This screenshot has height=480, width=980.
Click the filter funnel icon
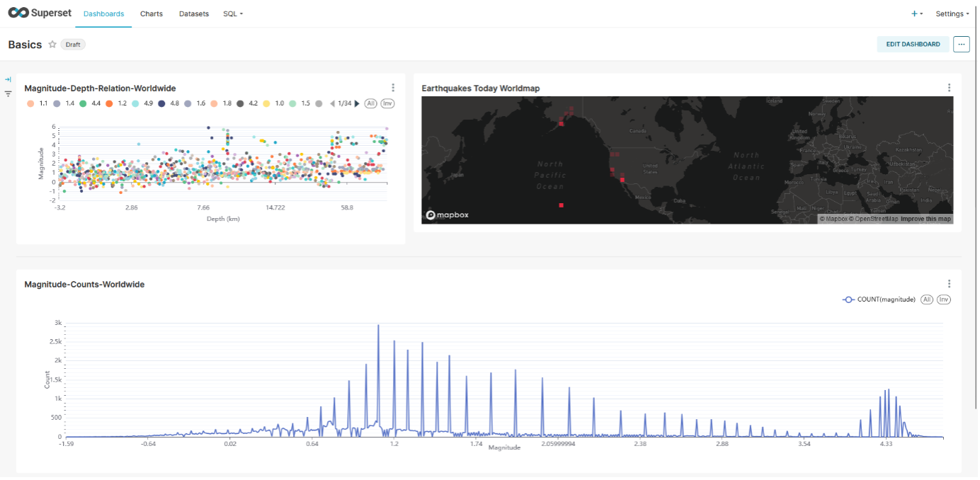click(8, 93)
